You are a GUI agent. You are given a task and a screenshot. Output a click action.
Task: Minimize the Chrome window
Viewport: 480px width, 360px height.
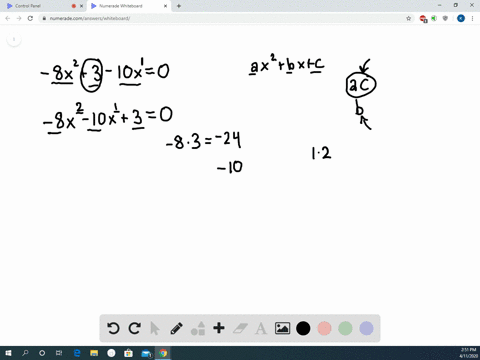click(440, 5)
